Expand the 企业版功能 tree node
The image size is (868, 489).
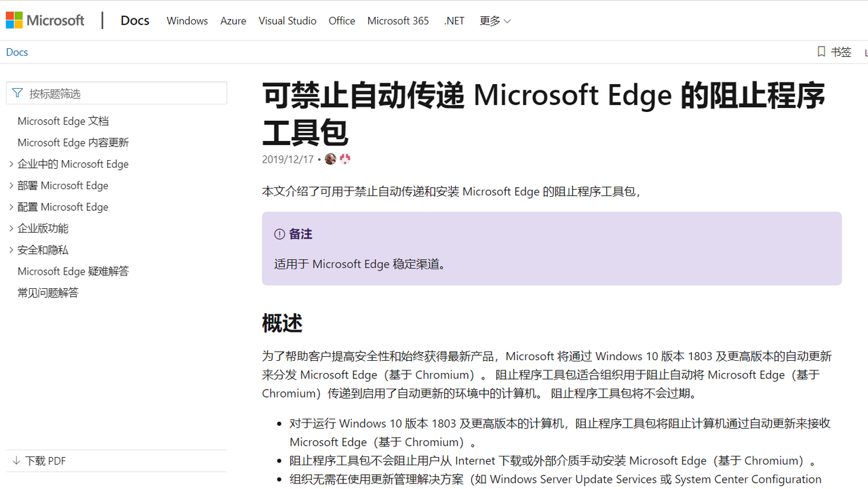tap(11, 228)
